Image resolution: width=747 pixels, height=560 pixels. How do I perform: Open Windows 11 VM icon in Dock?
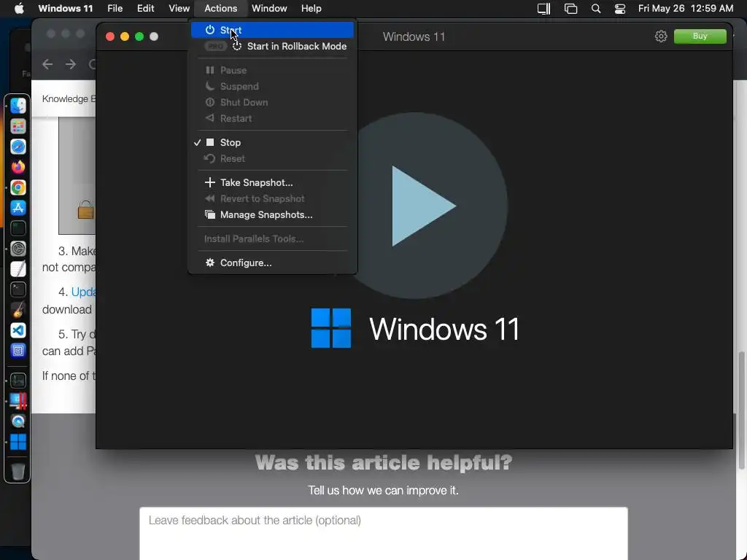click(18, 442)
